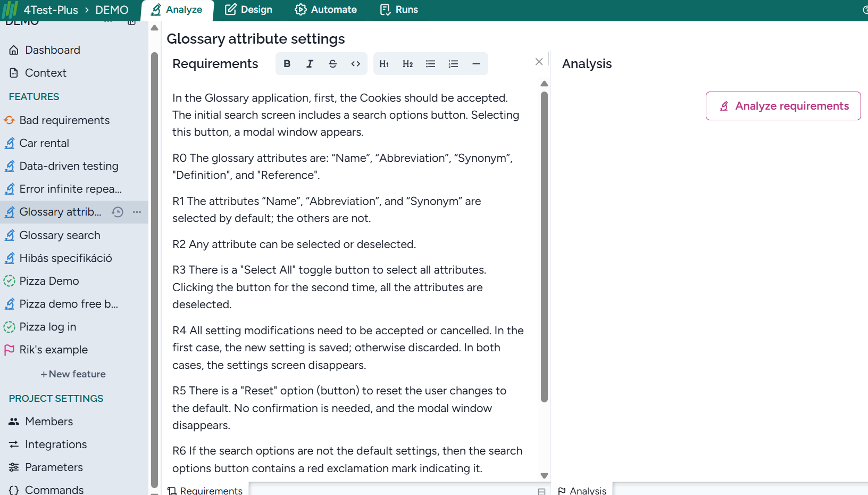
Task: Open history for Glossary attribute feature
Action: point(118,212)
